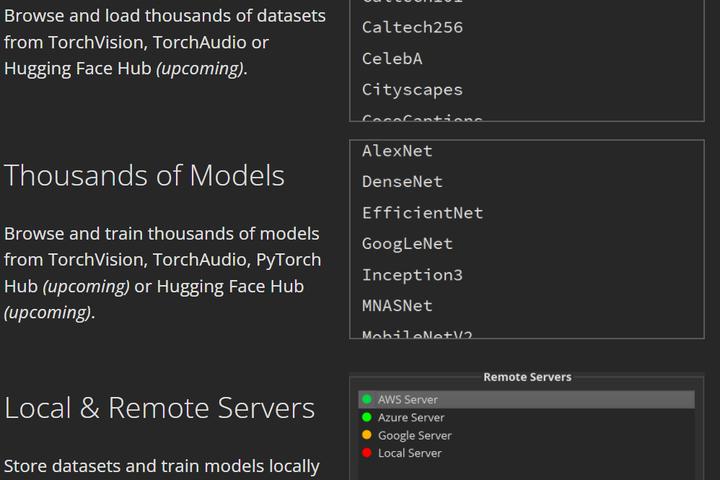The image size is (720, 480).
Task: Click the Remote Servers panel title
Action: coord(527,377)
